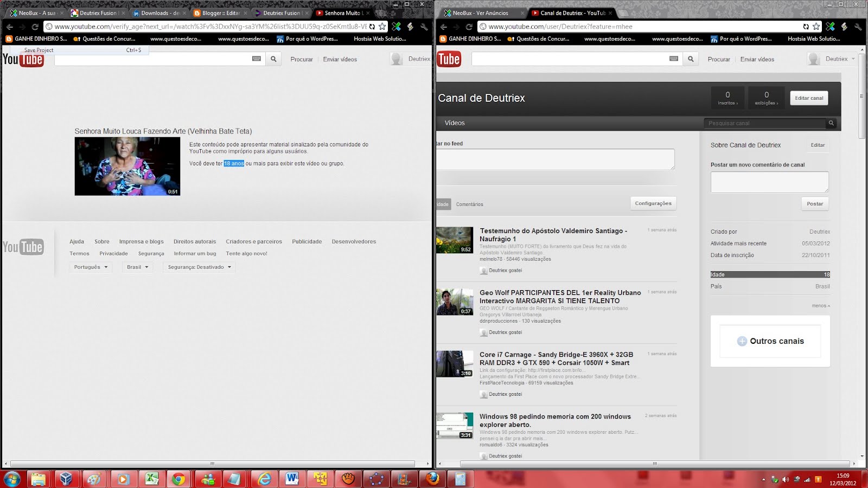
Task: Click the Editar canal button
Action: pyautogui.click(x=809, y=98)
